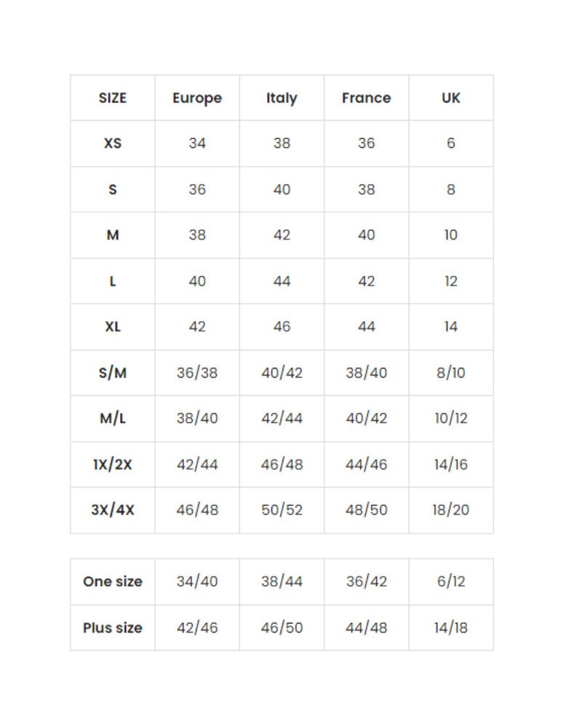Select the One size row label

113,582
